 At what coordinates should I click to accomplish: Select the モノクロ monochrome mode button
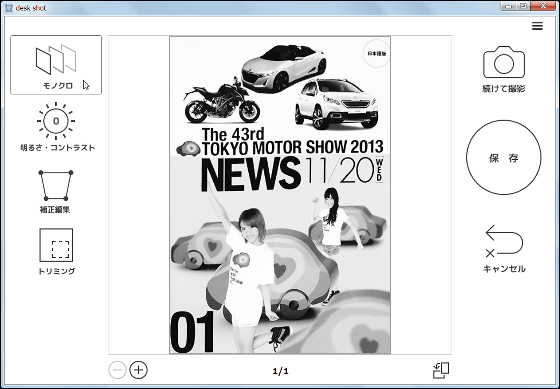click(56, 65)
